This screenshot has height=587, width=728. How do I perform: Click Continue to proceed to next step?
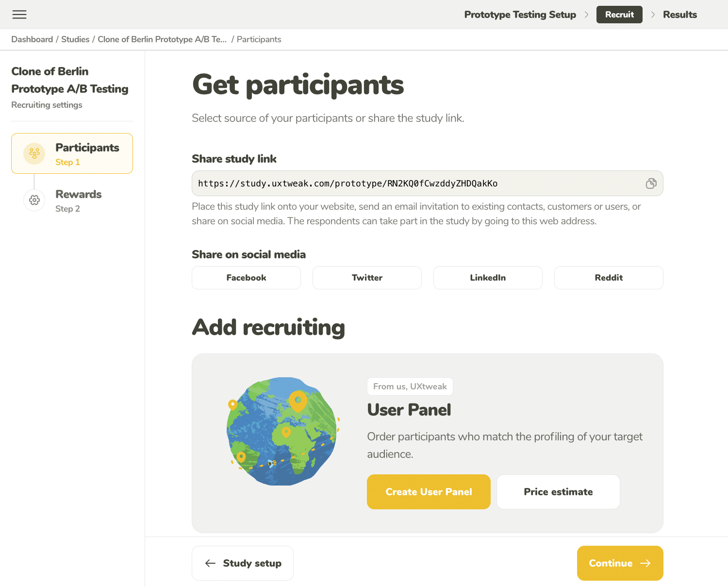tap(620, 563)
